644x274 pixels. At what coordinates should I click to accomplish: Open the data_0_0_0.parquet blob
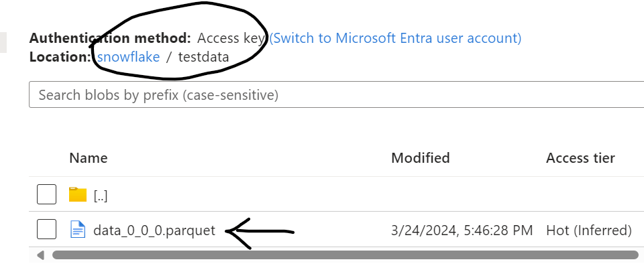pos(154,230)
